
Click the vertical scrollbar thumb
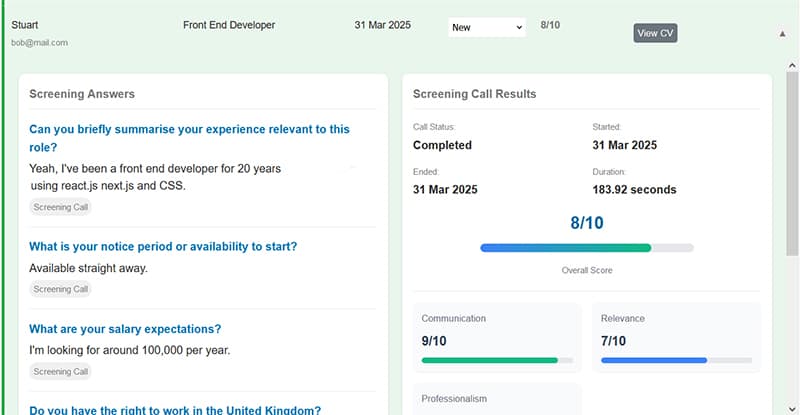pyautogui.click(x=792, y=163)
